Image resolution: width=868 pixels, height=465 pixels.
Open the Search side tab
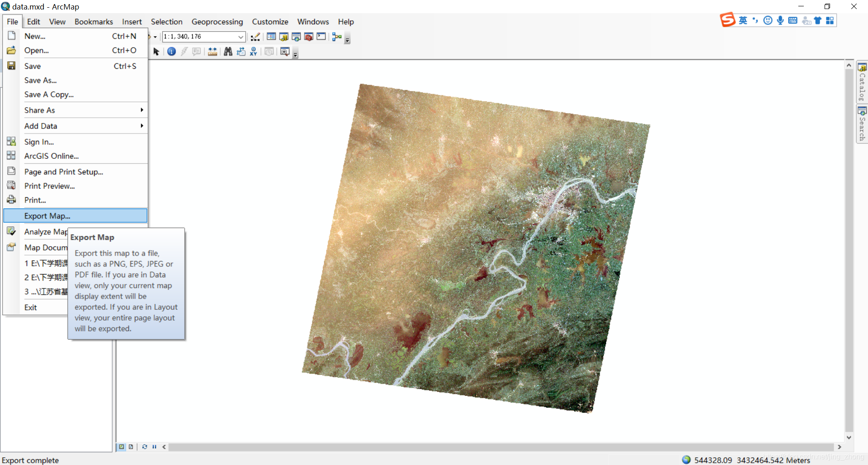point(862,124)
